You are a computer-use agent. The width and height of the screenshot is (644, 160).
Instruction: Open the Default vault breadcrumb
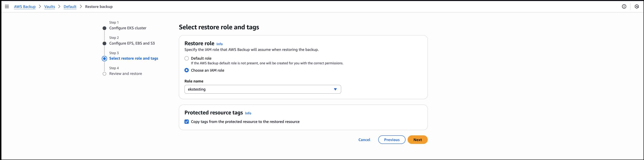coord(70,7)
